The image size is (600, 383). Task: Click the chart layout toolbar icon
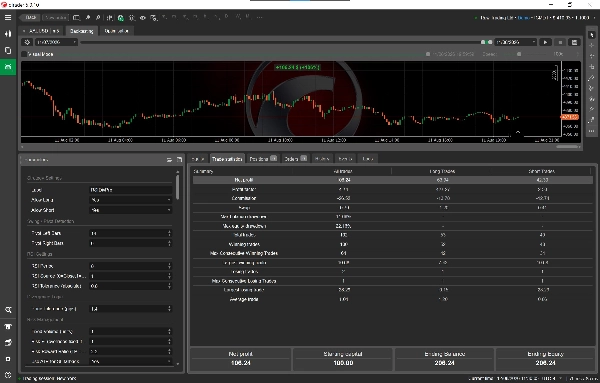(x=76, y=18)
